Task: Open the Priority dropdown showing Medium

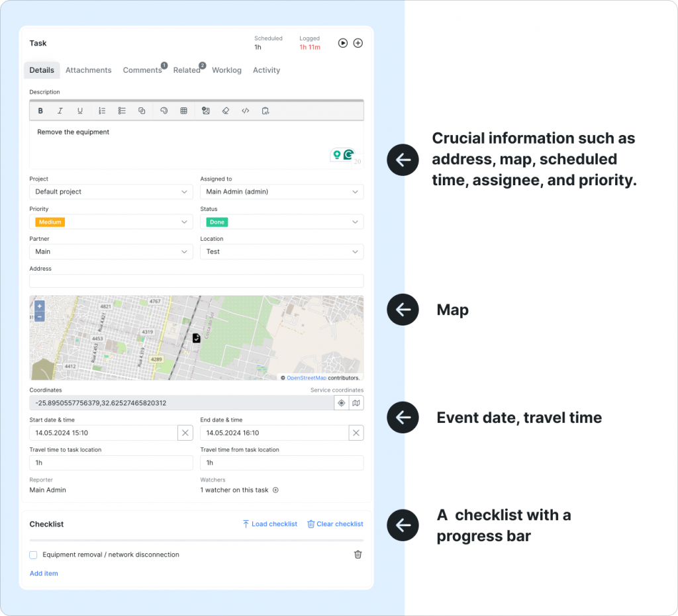Action: [x=111, y=222]
